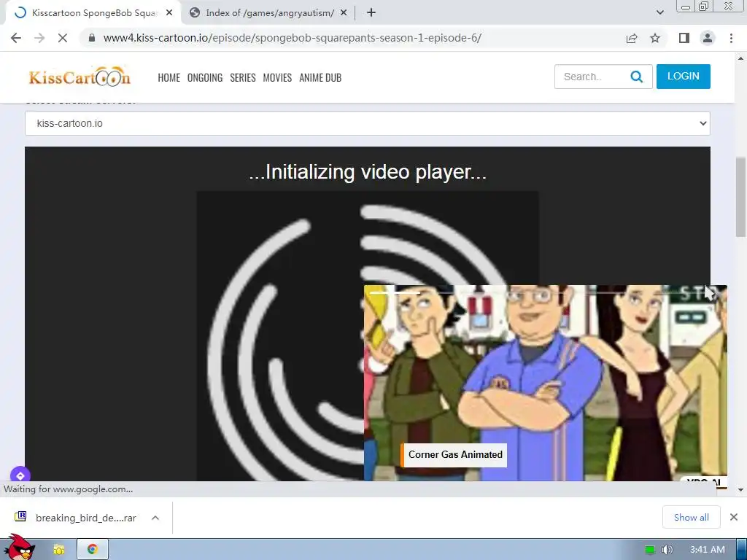Open the ONGOING menu item
This screenshot has height=560, width=747.
(x=205, y=77)
